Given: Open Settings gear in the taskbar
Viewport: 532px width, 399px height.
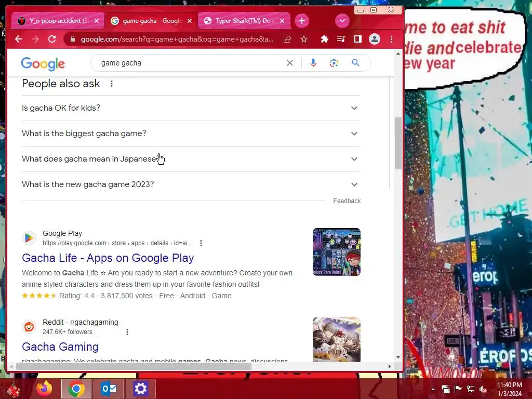Looking at the screenshot, I should click(140, 389).
